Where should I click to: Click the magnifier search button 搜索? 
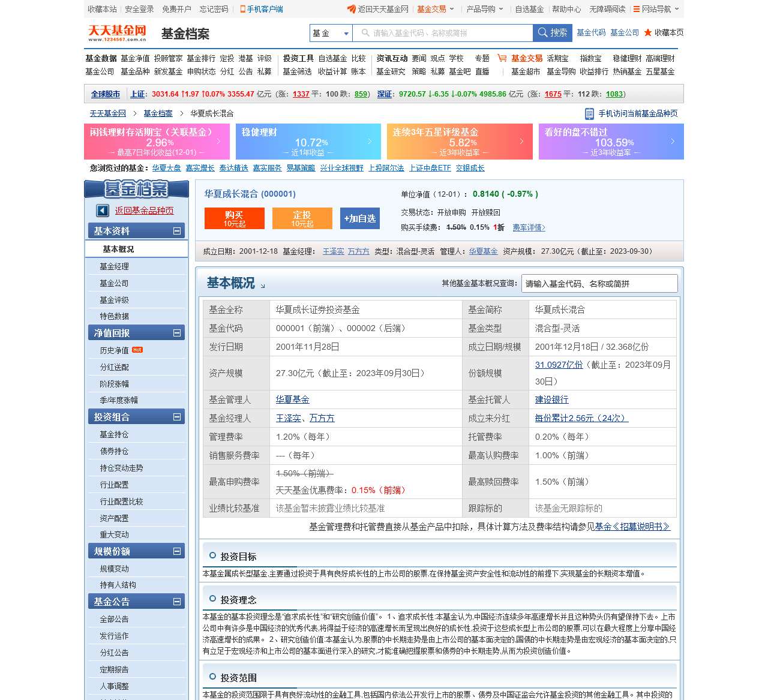(x=553, y=33)
